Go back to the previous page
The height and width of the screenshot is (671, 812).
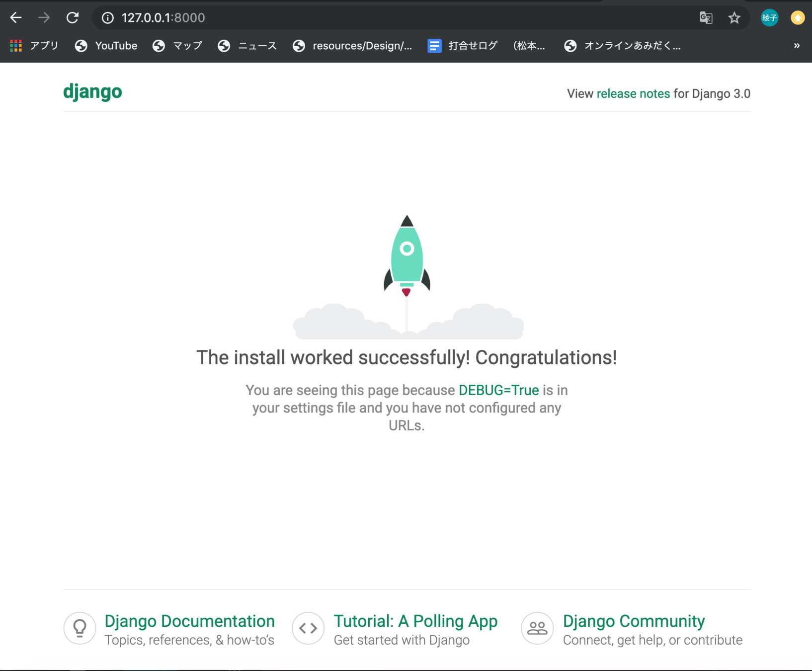point(16,18)
